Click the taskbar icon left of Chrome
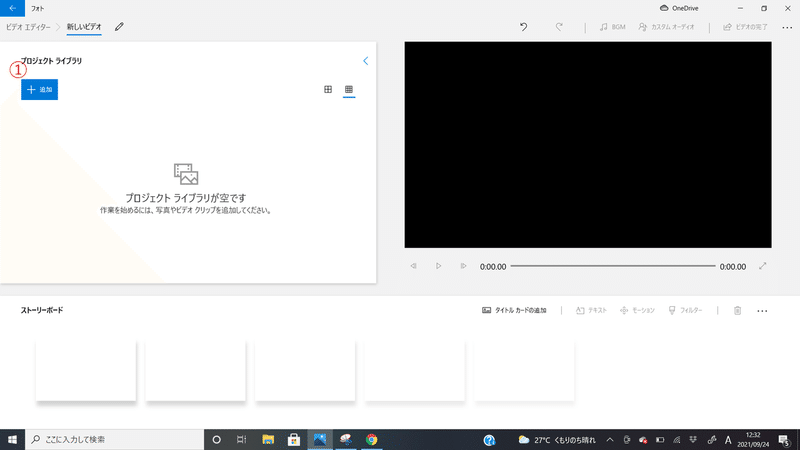 coord(346,439)
